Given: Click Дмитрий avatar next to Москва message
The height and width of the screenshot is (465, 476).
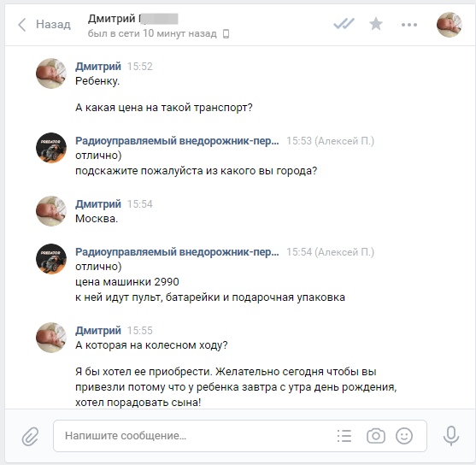Looking at the screenshot, I should click(51, 211).
